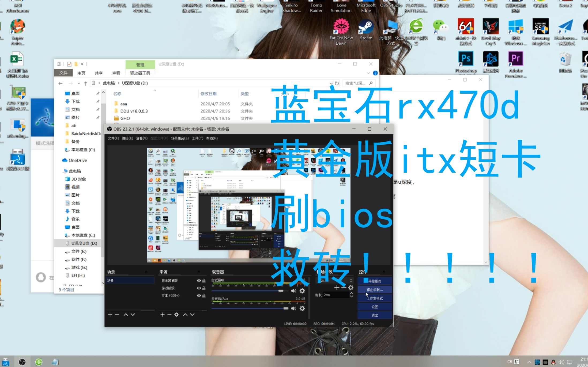The height and width of the screenshot is (367, 588).
Task: Step transition duration 2ms spinner
Action: tap(351, 295)
